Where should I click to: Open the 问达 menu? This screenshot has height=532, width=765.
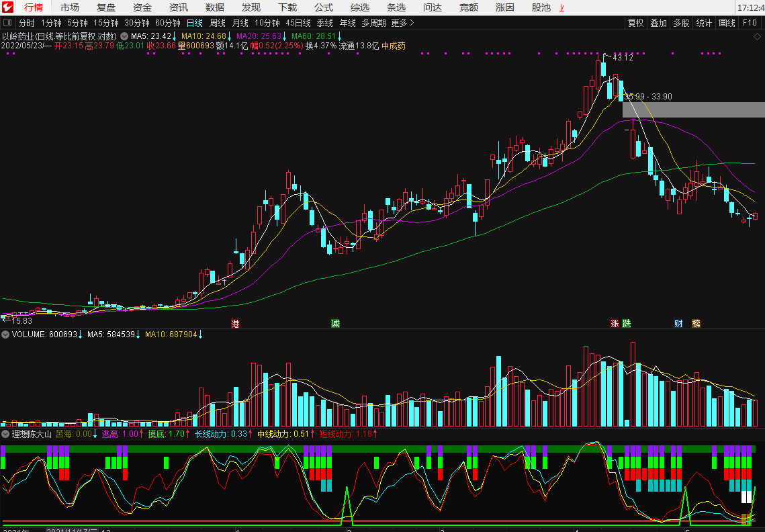433,7
